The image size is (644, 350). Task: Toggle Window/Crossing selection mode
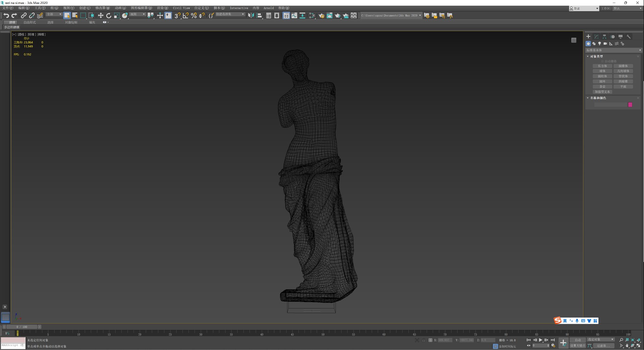click(x=91, y=15)
